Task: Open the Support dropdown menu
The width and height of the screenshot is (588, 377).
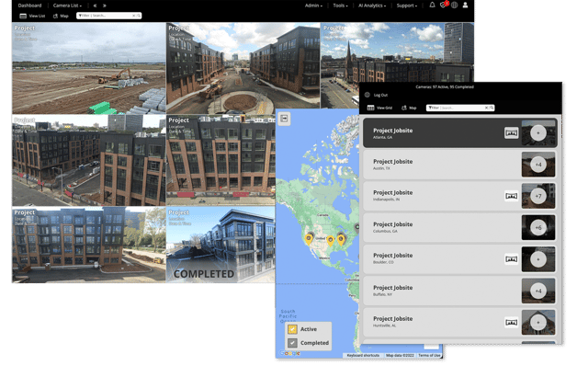Action: [407, 6]
